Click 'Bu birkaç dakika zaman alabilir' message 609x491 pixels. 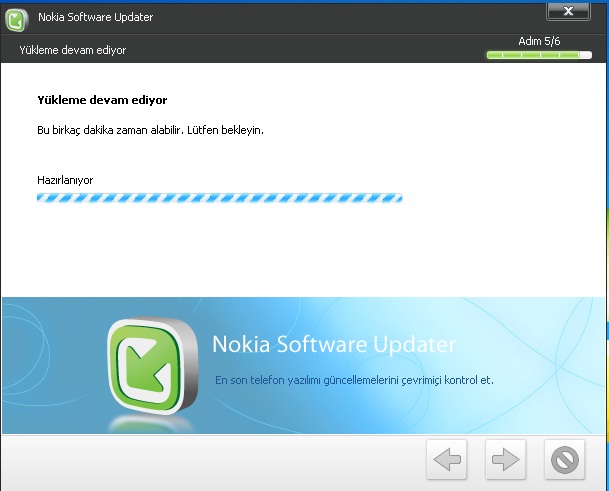(150, 130)
